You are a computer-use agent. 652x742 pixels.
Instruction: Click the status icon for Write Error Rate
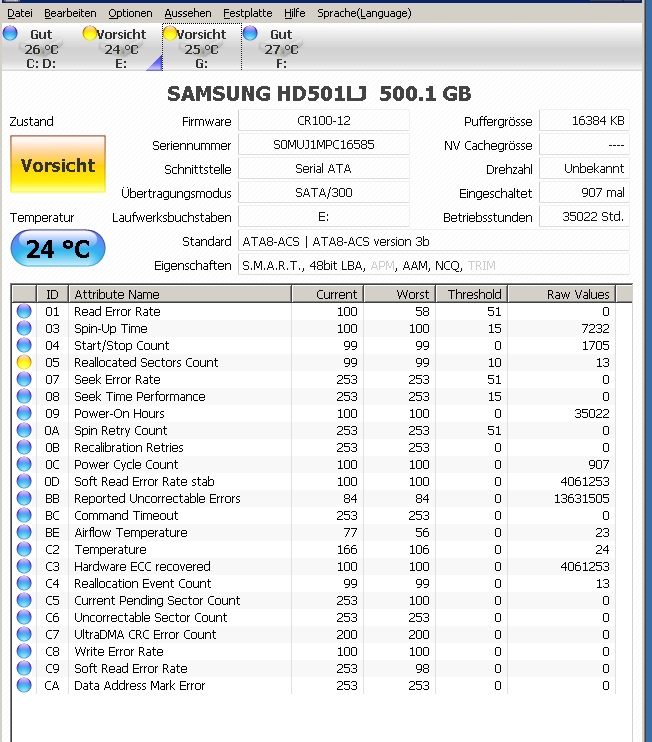coord(24,652)
